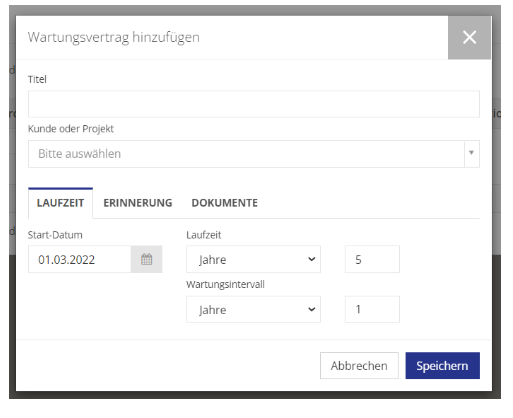This screenshot has height=418, width=513.
Task: Click the Abbrechen button
Action: [x=359, y=366]
